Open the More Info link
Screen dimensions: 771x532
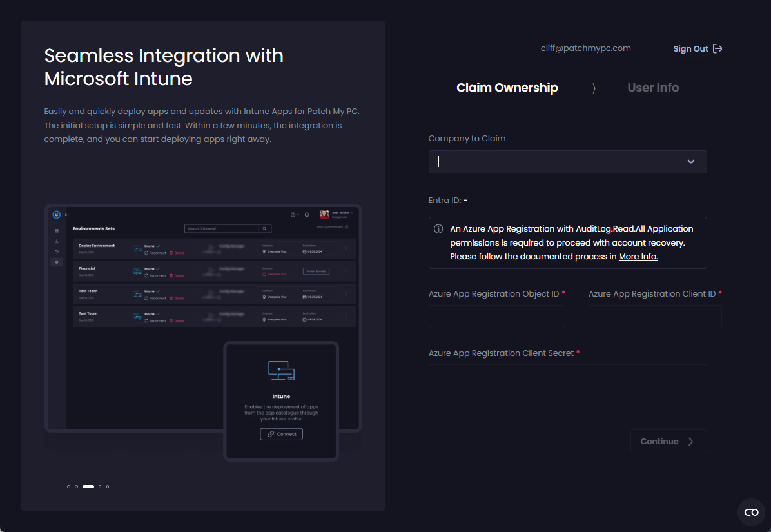pyautogui.click(x=638, y=257)
